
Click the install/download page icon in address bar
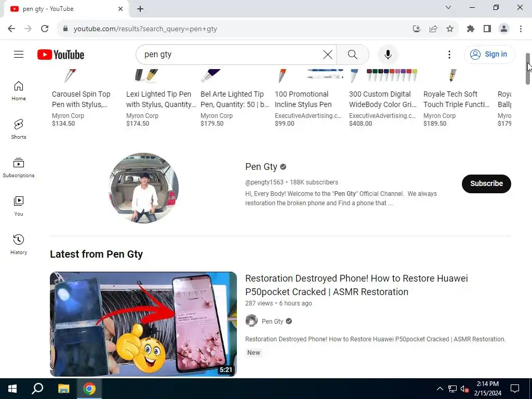pos(417,29)
